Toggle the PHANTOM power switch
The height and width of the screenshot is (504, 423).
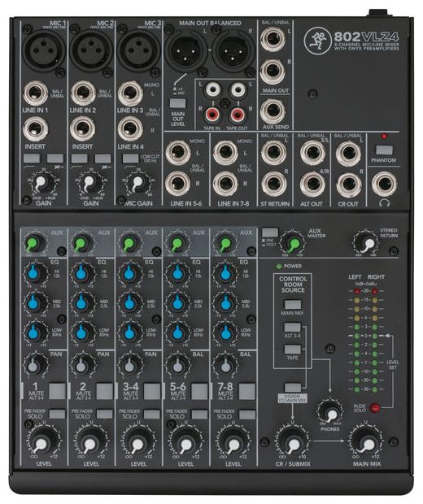pos(385,150)
